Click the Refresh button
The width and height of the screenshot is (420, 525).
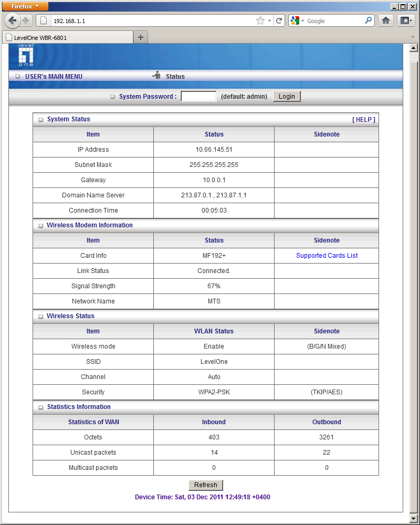206,485
